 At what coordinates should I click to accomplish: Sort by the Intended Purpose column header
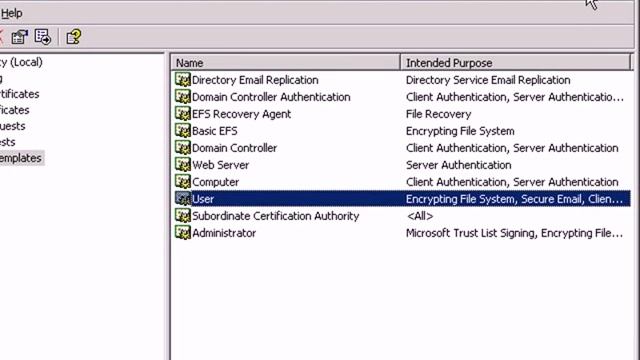click(516, 63)
